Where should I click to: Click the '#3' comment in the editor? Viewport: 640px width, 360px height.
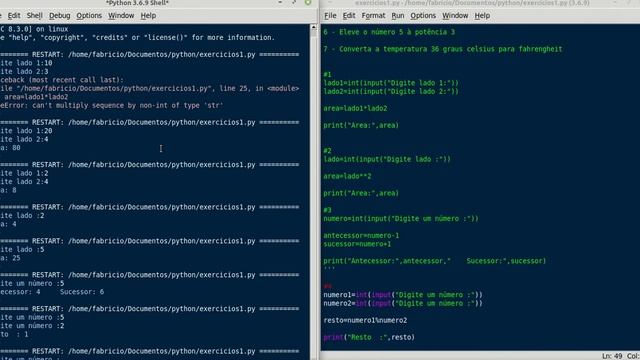(x=327, y=210)
